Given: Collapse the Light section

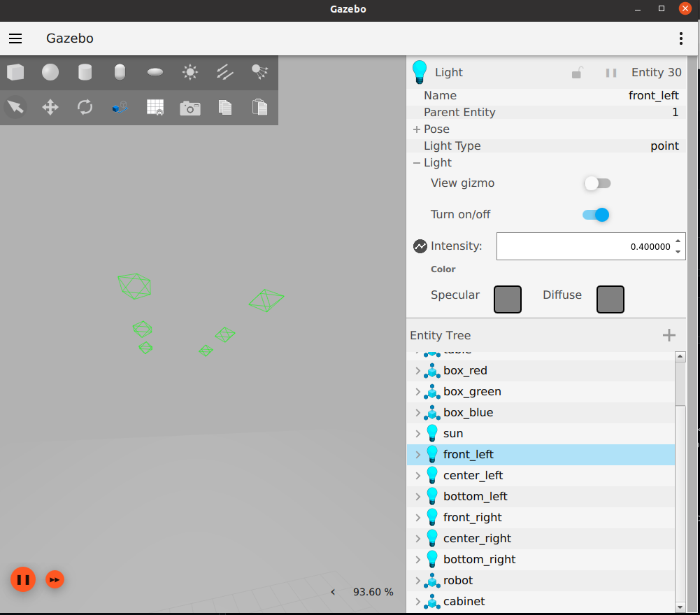Looking at the screenshot, I should tap(417, 163).
